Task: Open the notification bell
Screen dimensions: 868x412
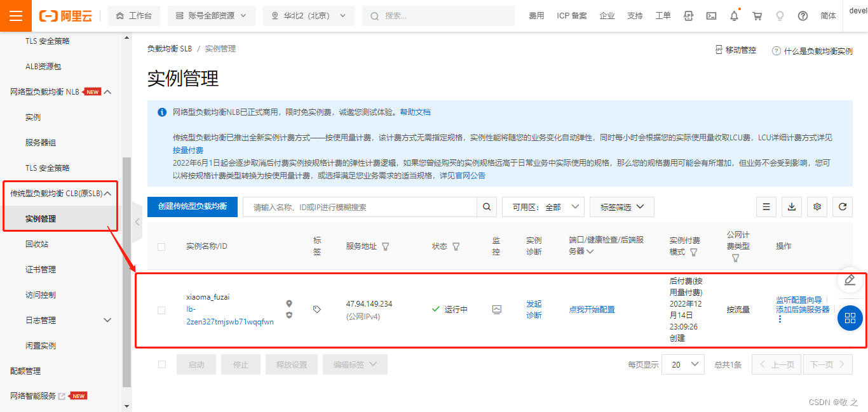Action: (x=735, y=16)
